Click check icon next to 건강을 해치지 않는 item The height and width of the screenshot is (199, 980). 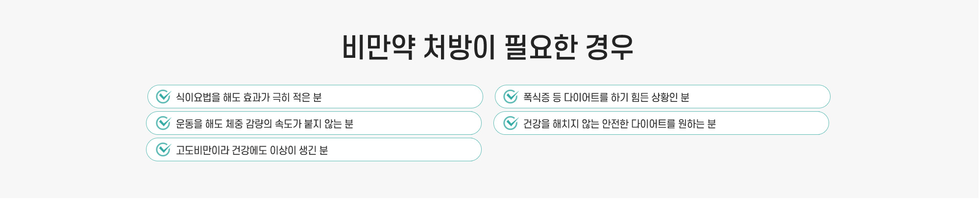coord(511,123)
